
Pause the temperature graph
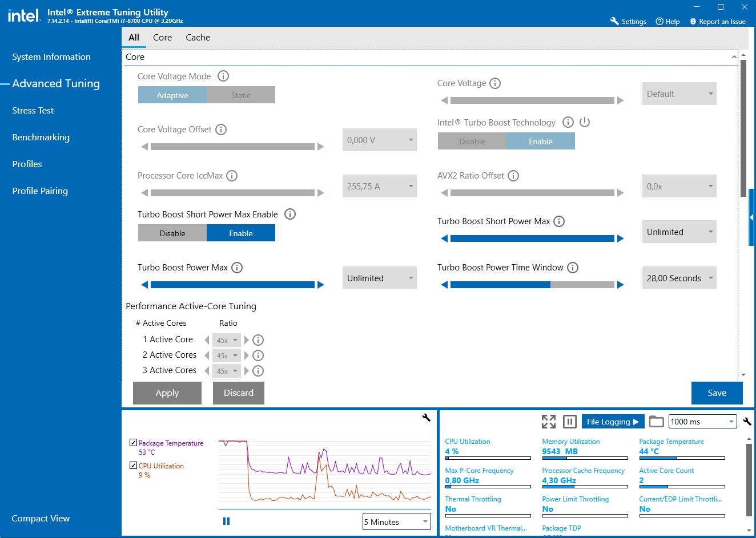(226, 521)
